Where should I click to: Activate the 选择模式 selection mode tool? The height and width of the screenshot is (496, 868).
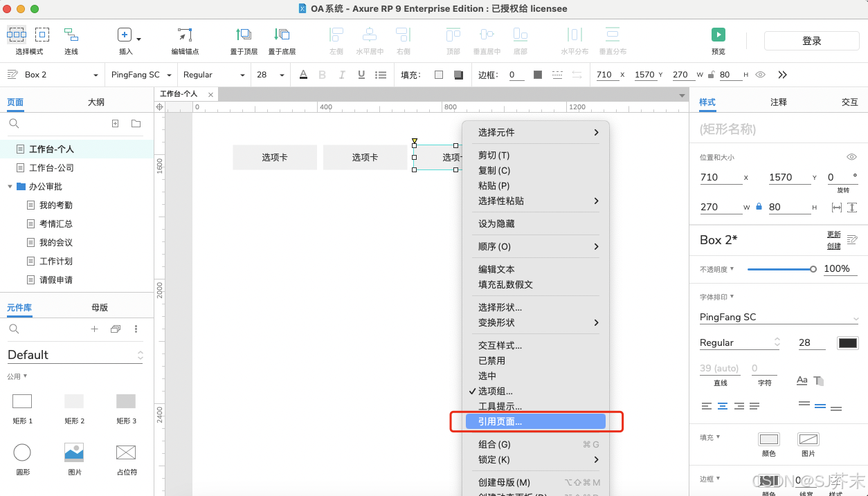point(29,41)
